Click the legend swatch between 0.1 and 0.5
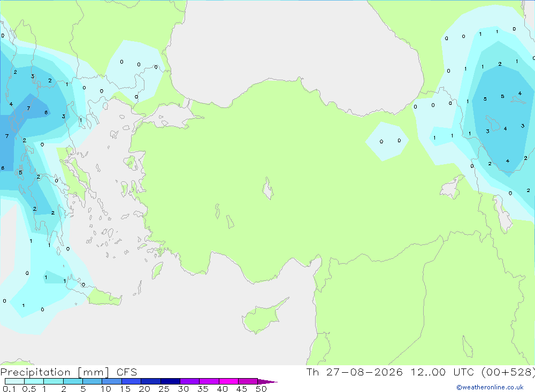535x392 pixels. [x=14, y=381]
